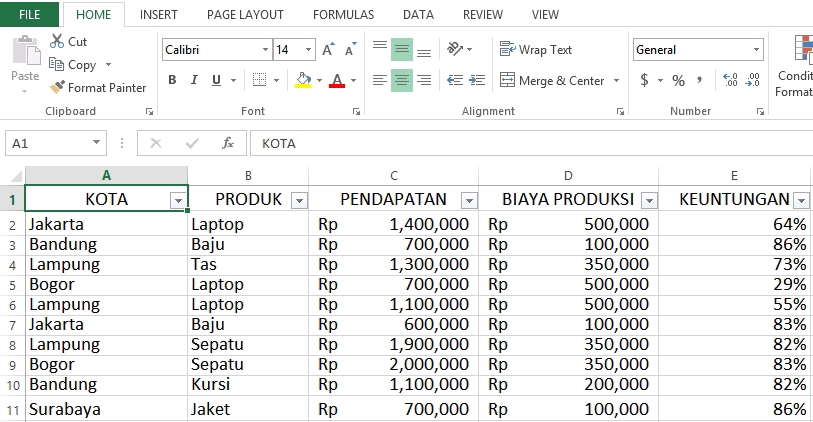Open Font settings dialog launcher
The width and height of the screenshot is (813, 422).
point(356,111)
